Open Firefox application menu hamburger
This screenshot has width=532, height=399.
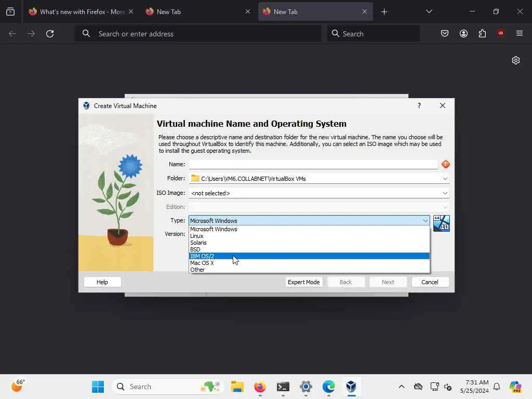click(519, 33)
